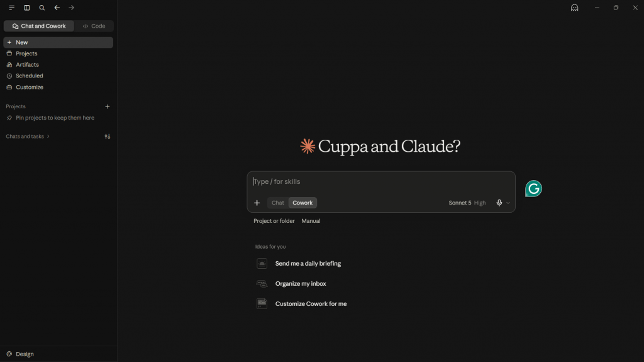
Task: Choose Project or folder option
Action: click(x=274, y=221)
